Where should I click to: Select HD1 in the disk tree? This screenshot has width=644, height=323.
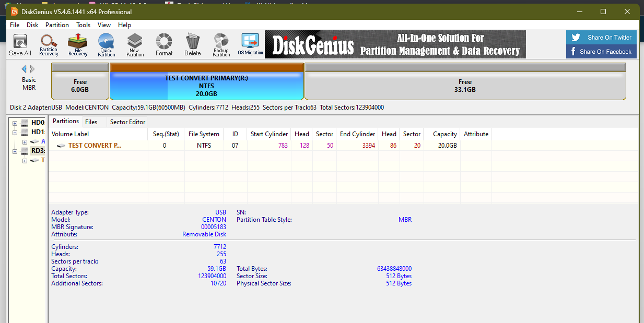[38, 133]
